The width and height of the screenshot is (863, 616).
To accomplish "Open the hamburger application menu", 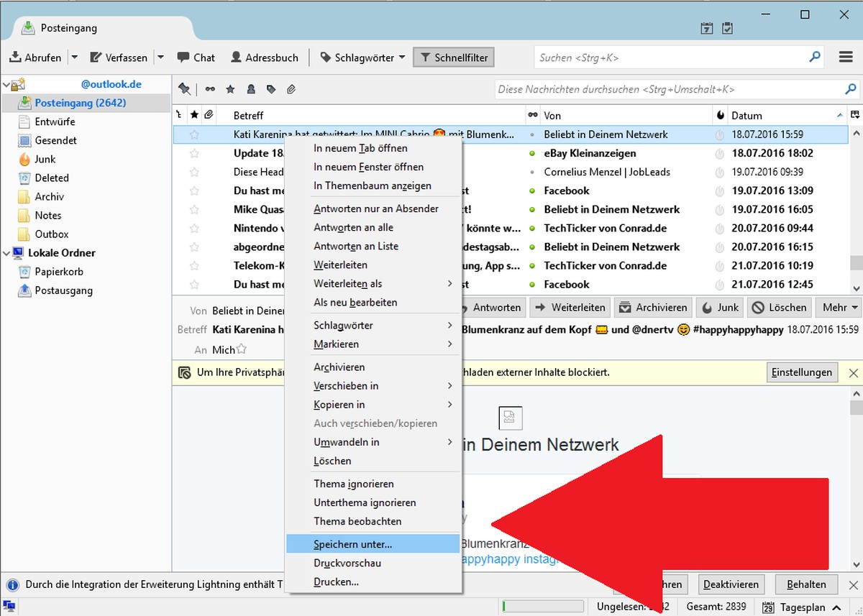I will [x=846, y=58].
